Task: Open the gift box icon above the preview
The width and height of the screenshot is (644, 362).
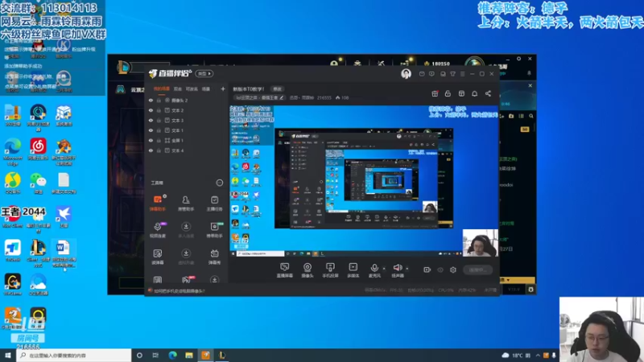Action: [435, 93]
